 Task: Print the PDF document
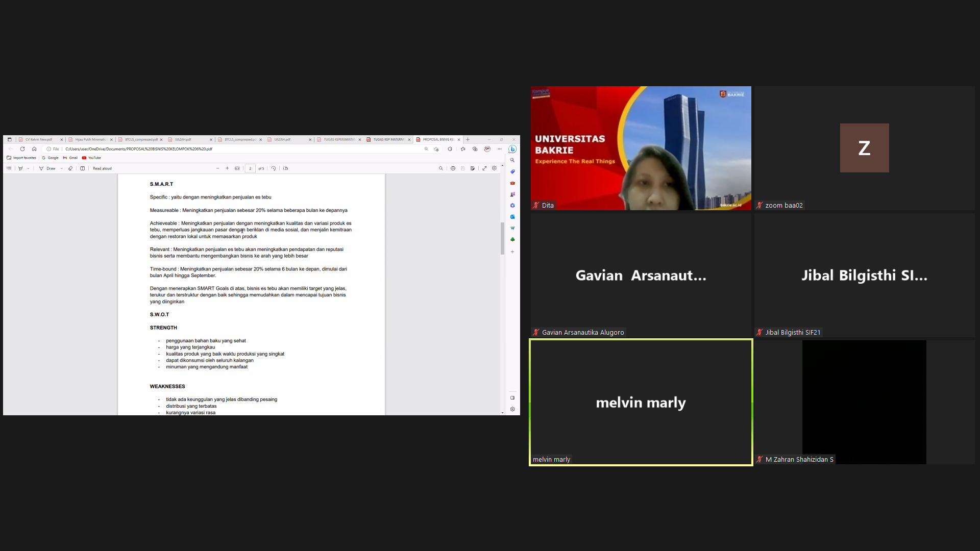pyautogui.click(x=453, y=168)
